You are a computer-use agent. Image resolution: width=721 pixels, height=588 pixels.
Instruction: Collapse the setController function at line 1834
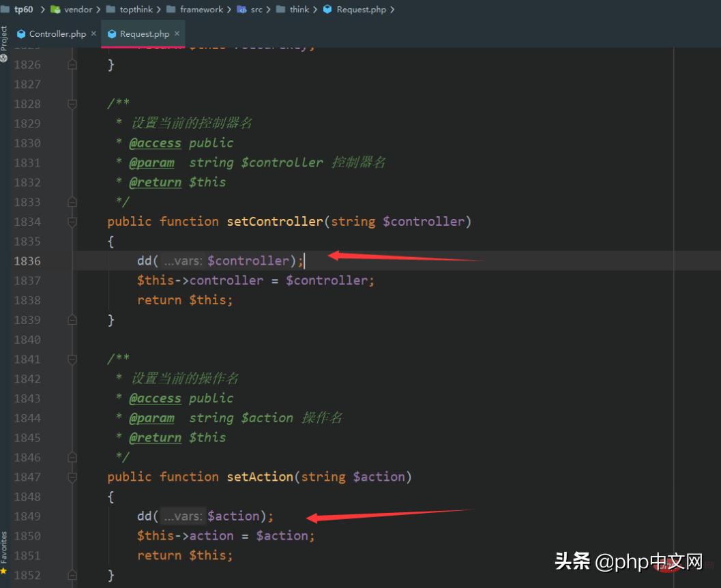[x=72, y=222]
